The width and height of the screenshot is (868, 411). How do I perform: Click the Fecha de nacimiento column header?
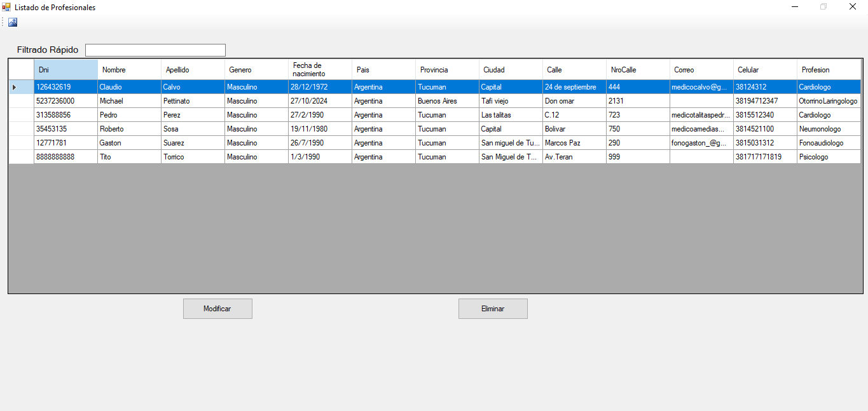coord(320,70)
